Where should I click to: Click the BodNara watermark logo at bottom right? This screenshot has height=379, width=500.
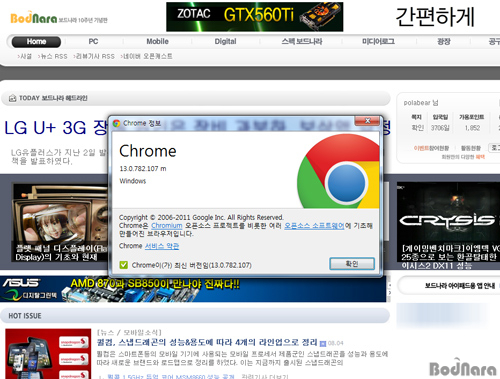[463, 368]
